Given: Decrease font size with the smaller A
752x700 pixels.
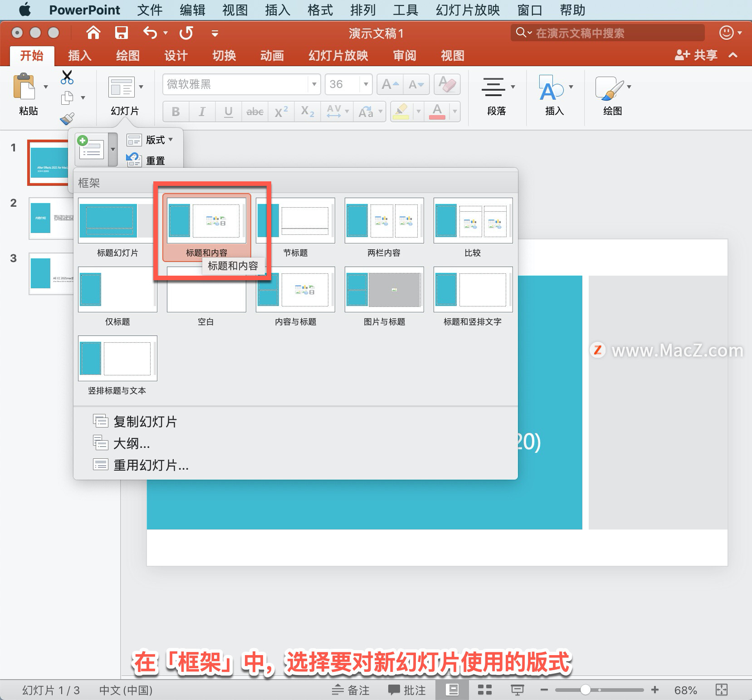Looking at the screenshot, I should (x=416, y=84).
